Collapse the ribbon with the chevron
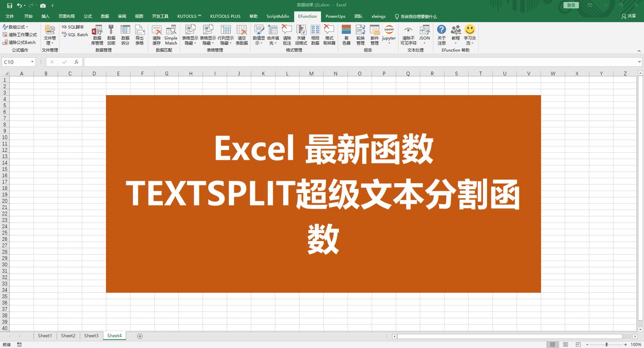 (639, 50)
